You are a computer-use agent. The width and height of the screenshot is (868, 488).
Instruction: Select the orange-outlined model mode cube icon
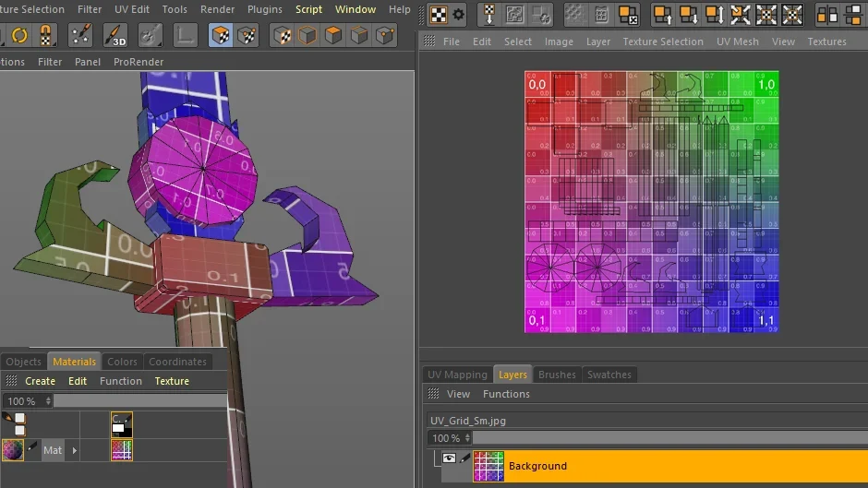307,36
